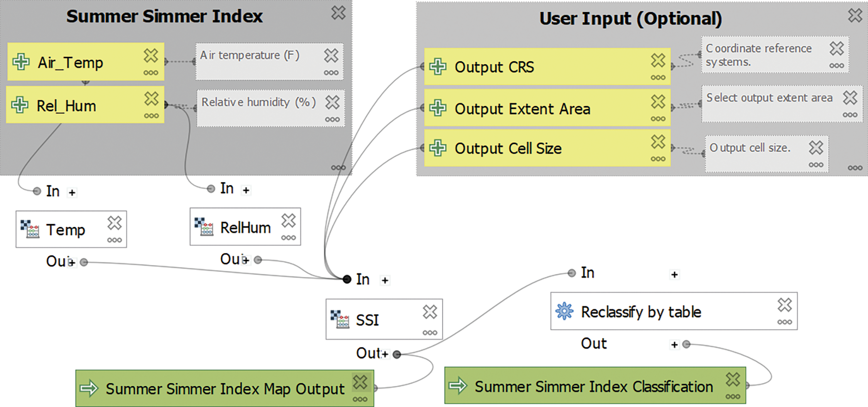
Task: Click the plus icon on Output CRS input
Action: coord(438,67)
